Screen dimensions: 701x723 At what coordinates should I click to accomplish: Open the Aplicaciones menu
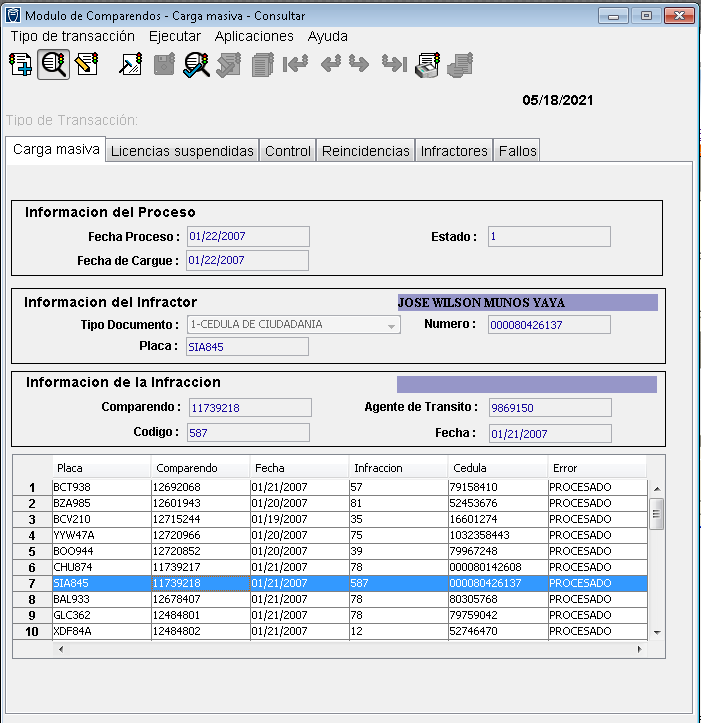point(254,36)
